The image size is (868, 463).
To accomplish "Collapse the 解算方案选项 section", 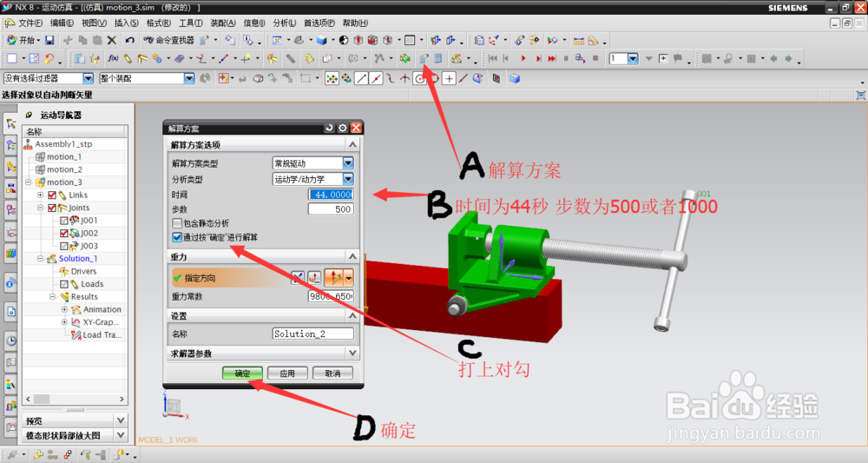I will coord(352,144).
